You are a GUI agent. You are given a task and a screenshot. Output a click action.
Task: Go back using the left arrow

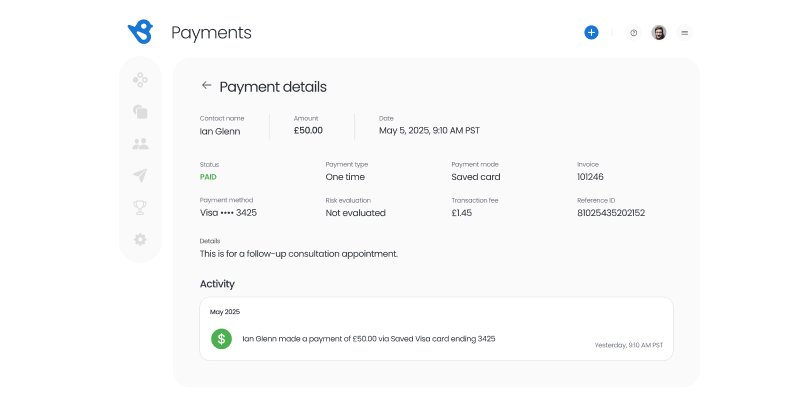tap(207, 85)
